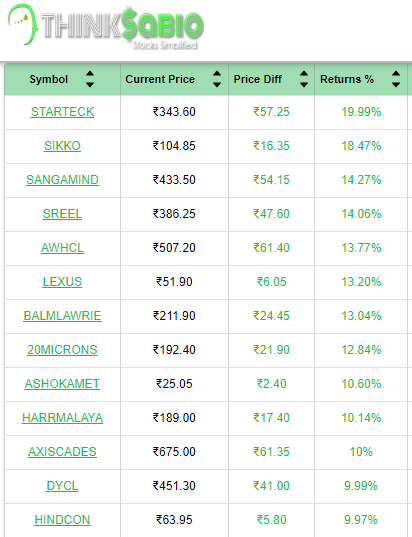The image size is (412, 537).
Task: Sort by Price Diff arrows
Action: (304, 79)
